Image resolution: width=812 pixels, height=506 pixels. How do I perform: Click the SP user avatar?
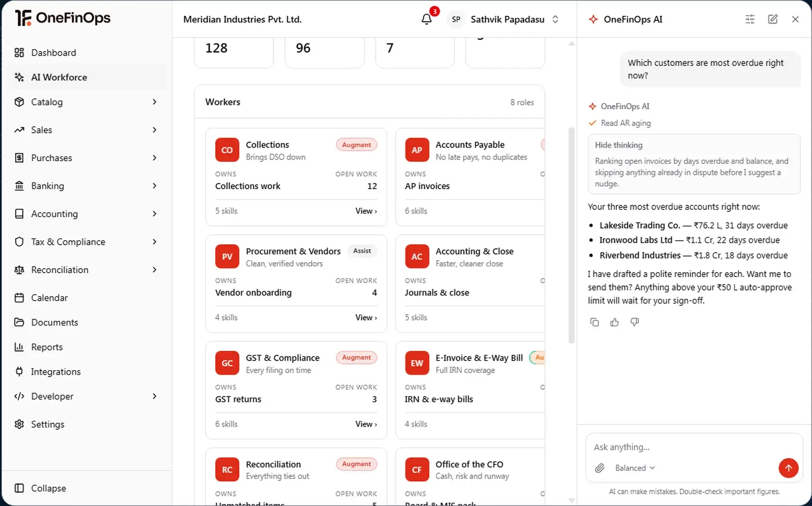pyautogui.click(x=456, y=19)
